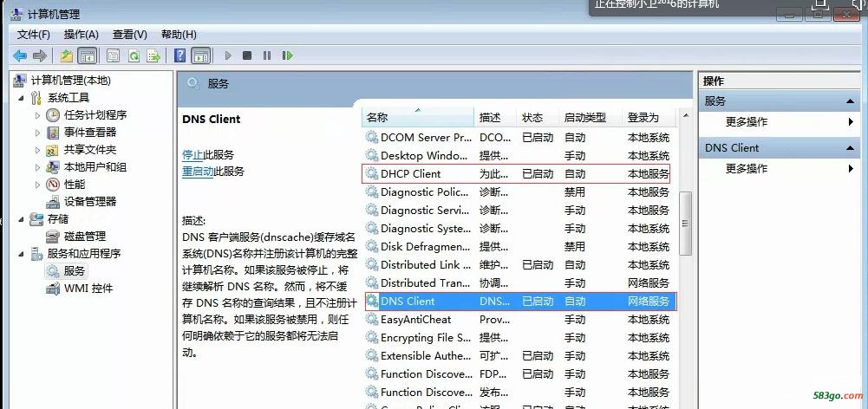
Task: Sort by 名称 column header
Action: coord(419,117)
